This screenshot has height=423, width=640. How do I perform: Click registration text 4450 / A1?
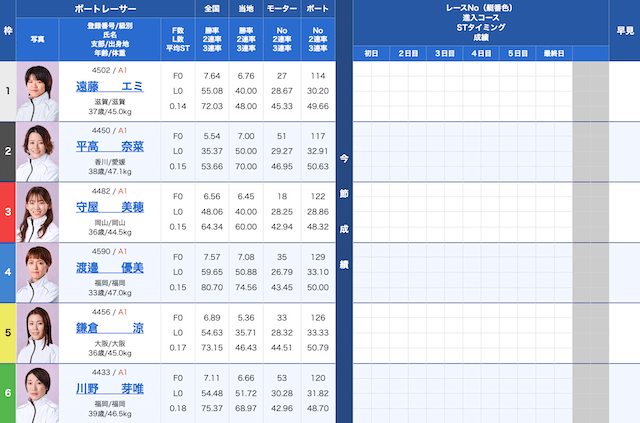pyautogui.click(x=109, y=131)
